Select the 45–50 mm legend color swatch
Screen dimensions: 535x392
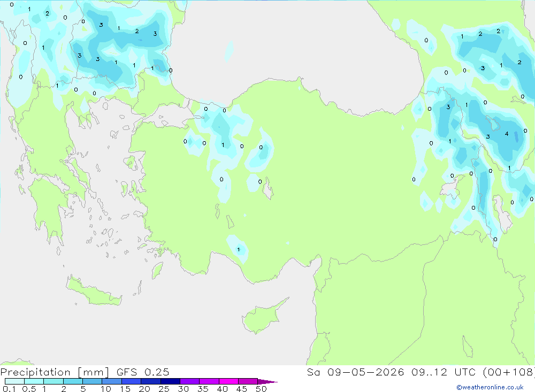click(x=248, y=381)
